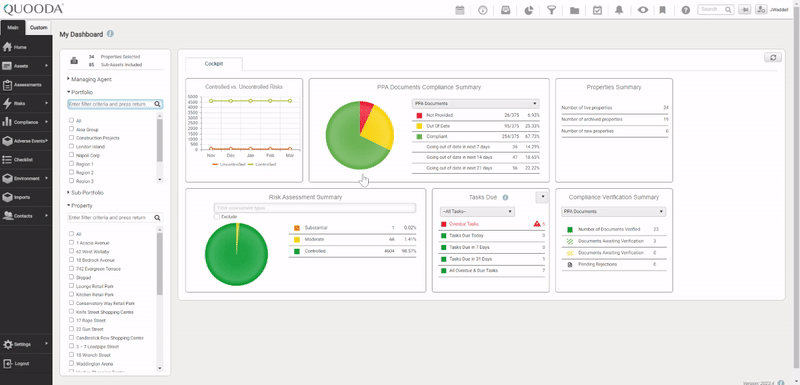Check the London Island checkbox
Screen dimensions: 800x385
(x=71, y=146)
